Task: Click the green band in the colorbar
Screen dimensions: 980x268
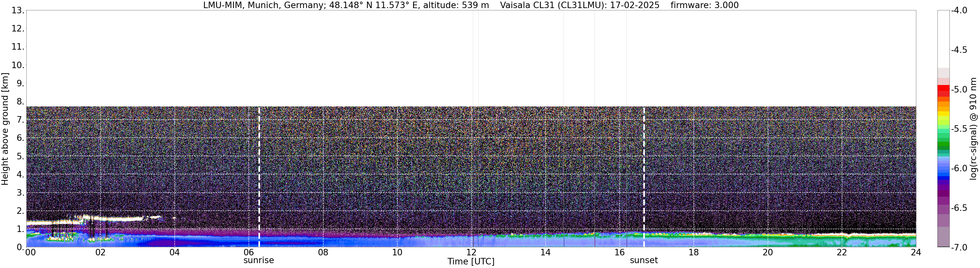Action: [x=943, y=145]
